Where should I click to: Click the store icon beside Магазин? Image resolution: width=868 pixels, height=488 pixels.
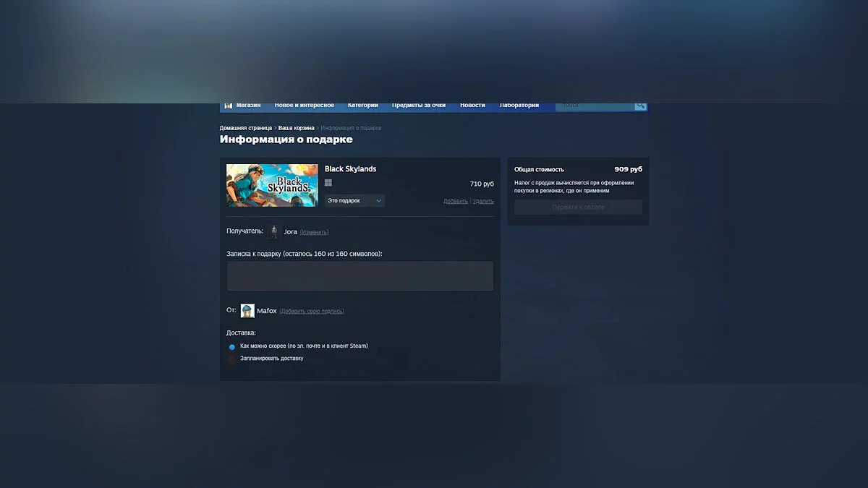coord(228,106)
